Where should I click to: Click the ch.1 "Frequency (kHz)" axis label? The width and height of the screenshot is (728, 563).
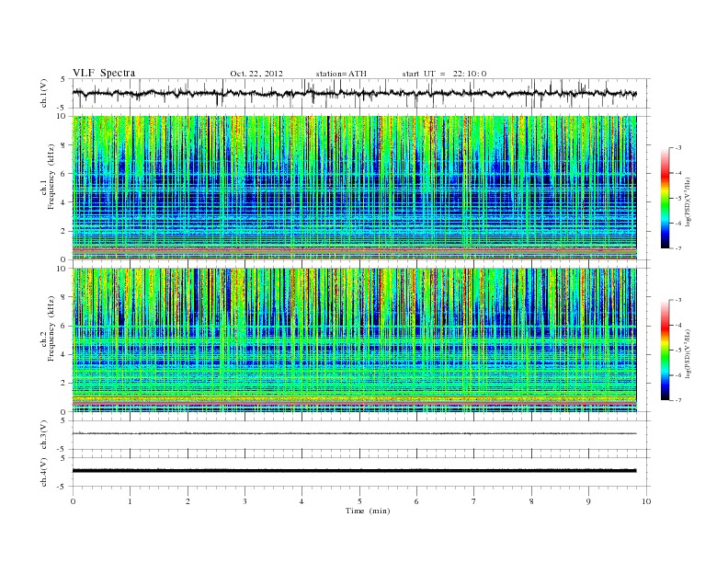[51, 177]
